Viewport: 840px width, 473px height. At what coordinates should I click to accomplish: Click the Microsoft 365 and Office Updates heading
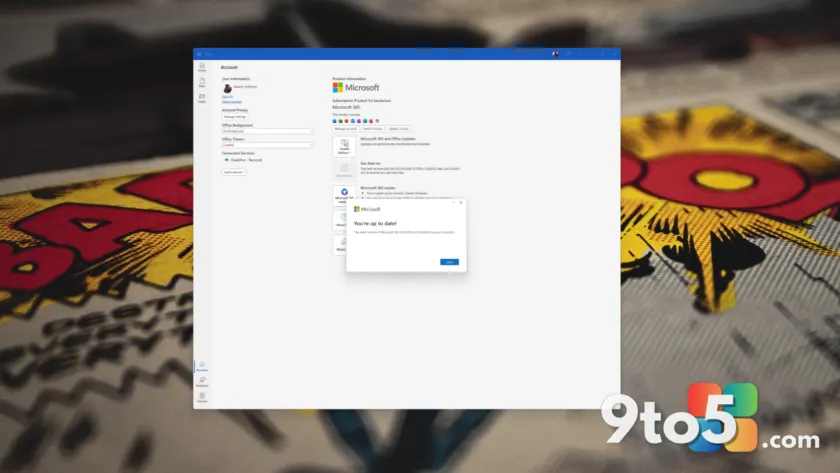pos(388,139)
